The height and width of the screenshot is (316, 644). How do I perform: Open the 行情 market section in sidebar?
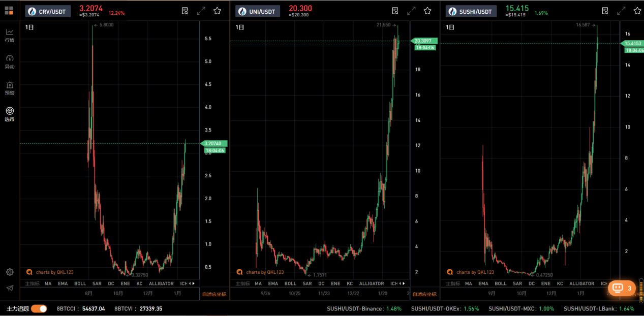pos(9,35)
